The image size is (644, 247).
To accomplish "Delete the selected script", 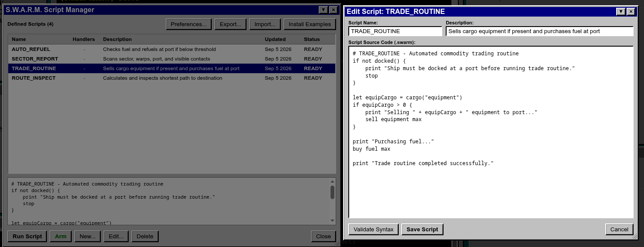I will [x=145, y=236].
